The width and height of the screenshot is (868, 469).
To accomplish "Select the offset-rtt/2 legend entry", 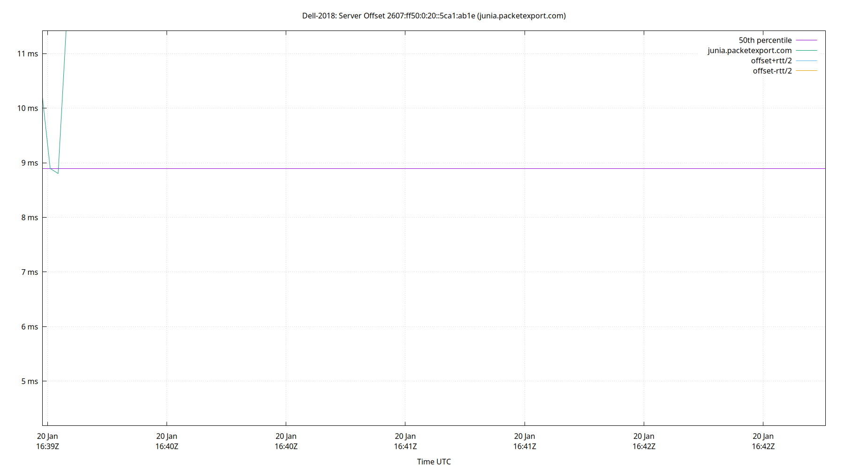I will tap(772, 70).
